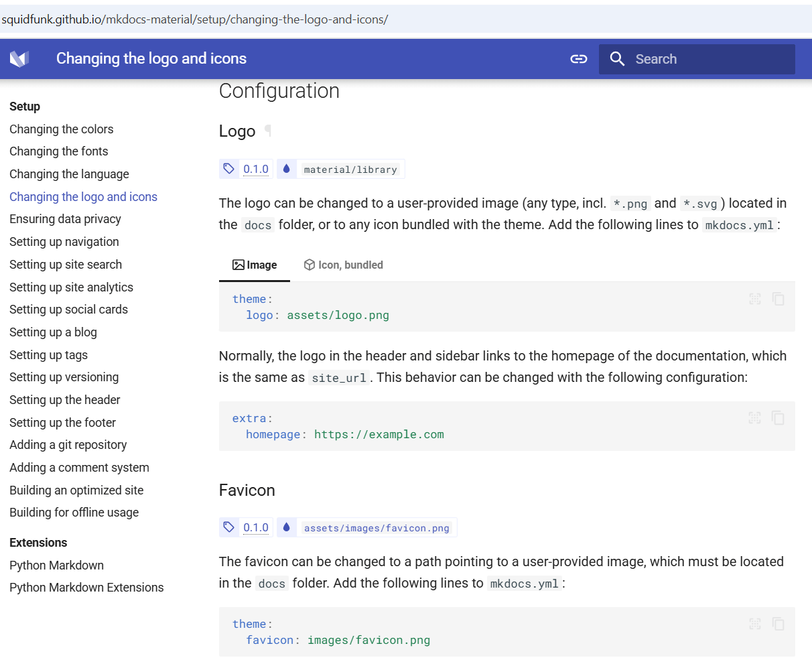812x666 pixels.
Task: Click the magnifier icon in search bar
Action: (x=617, y=59)
